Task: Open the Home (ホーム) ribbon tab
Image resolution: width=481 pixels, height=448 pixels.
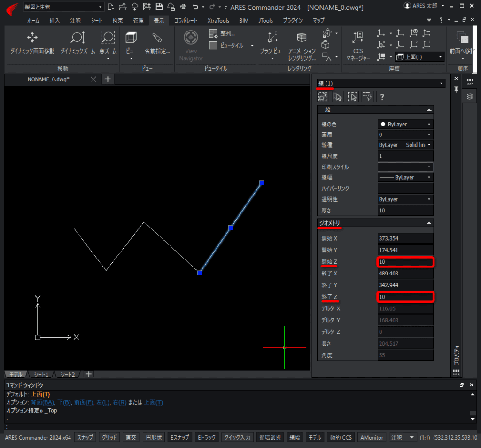Action: [33, 21]
